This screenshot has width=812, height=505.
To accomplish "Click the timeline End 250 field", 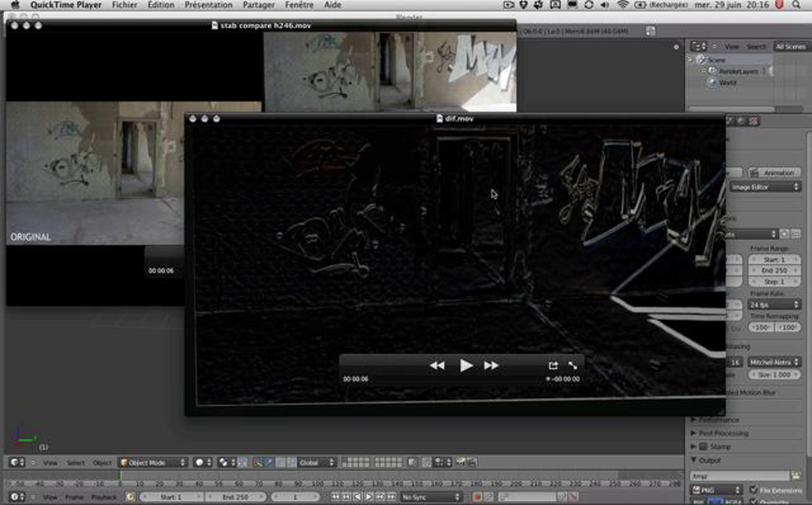I will [235, 497].
